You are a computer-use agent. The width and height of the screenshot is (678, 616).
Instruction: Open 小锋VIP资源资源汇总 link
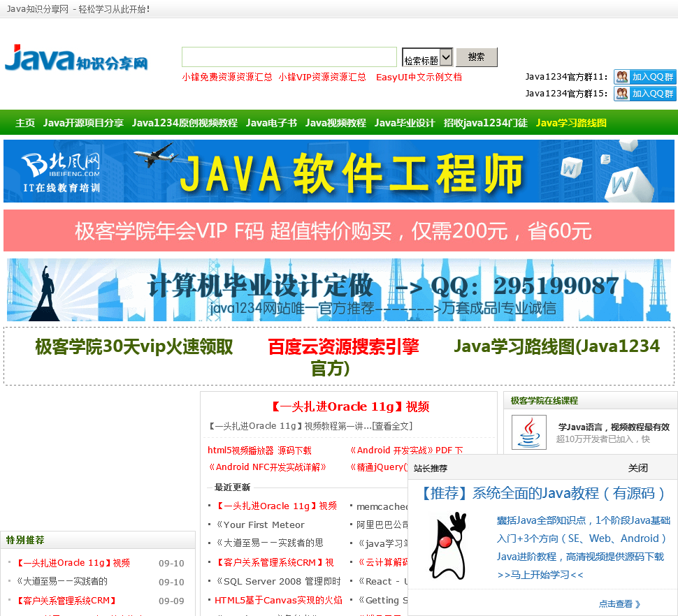coord(322,77)
